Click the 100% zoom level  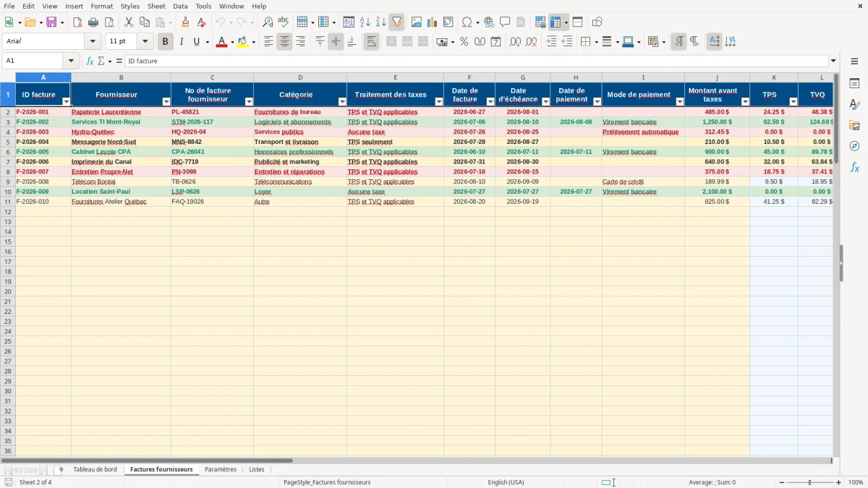click(856, 482)
